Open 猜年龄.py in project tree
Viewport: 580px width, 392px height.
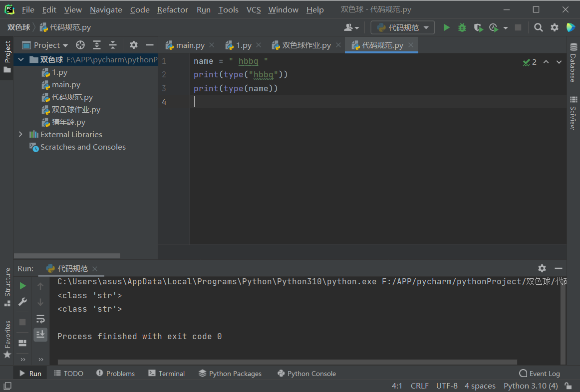coord(68,122)
